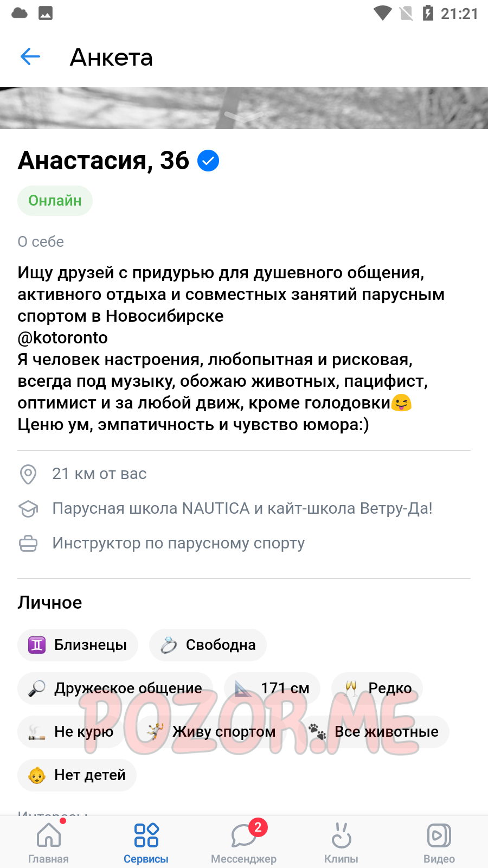Tap the back arrow icon

tap(30, 56)
